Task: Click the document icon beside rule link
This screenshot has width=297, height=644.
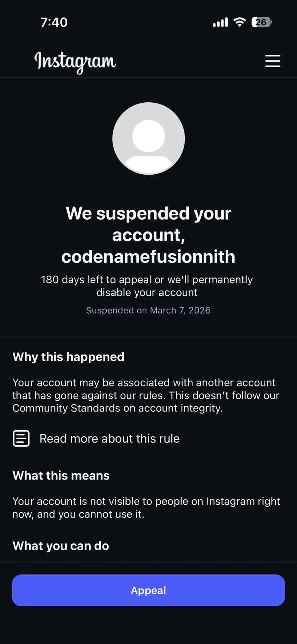Action: pos(21,438)
